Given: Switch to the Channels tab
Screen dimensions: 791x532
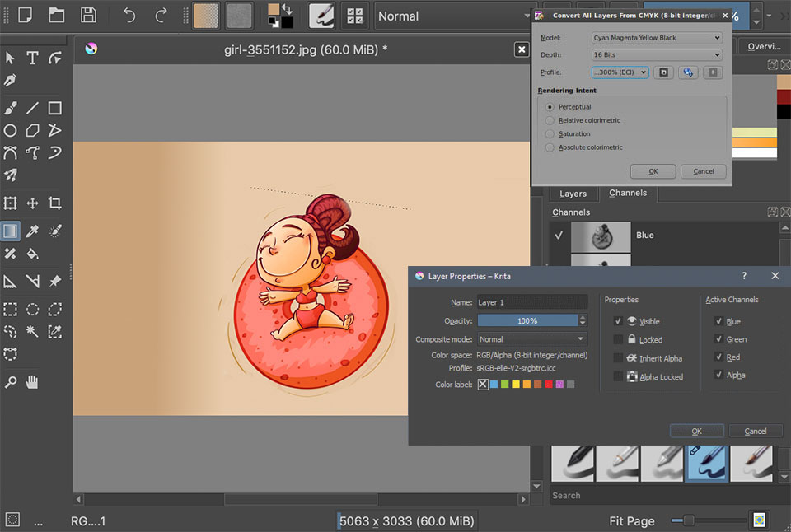Looking at the screenshot, I should point(628,193).
